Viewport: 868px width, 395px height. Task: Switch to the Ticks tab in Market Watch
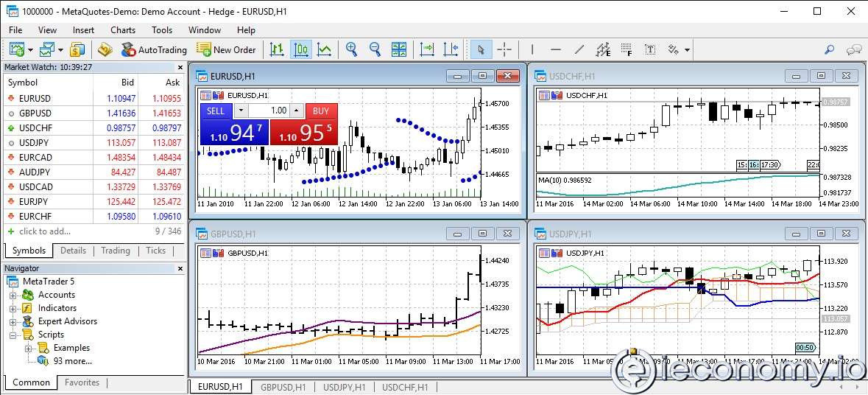tap(155, 251)
